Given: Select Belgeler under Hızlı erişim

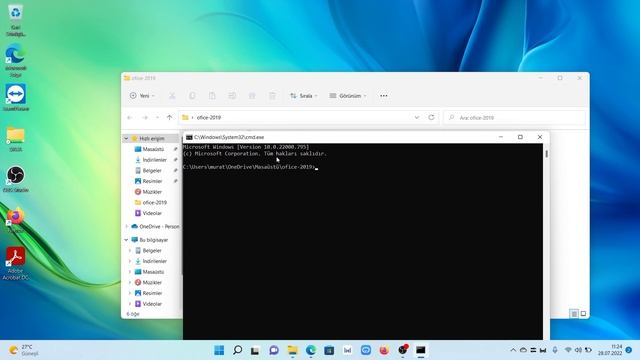Looking at the screenshot, I should click(x=152, y=171).
